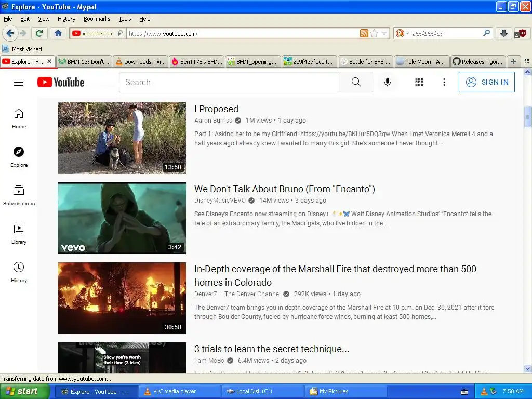The width and height of the screenshot is (532, 399).
Task: Switch to Downloads - Vi... tab
Action: coord(140,62)
